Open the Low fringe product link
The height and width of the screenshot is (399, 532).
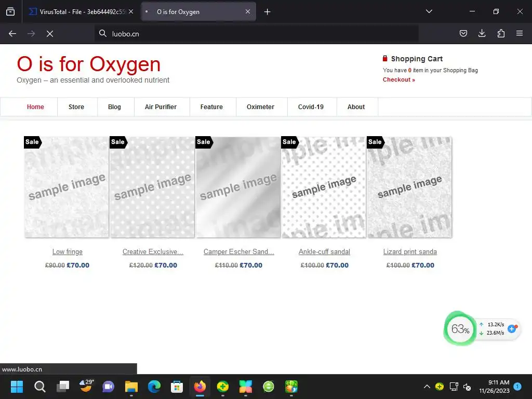pyautogui.click(x=68, y=252)
